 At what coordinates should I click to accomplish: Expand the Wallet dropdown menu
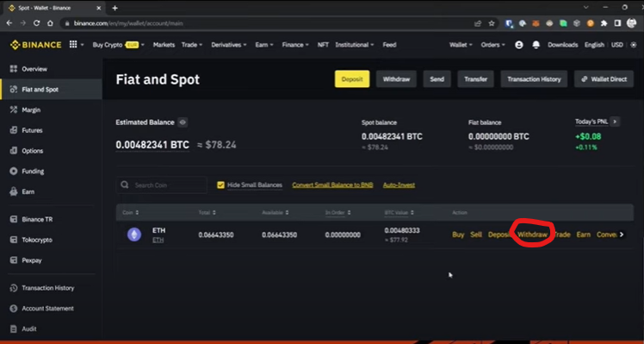click(x=461, y=45)
